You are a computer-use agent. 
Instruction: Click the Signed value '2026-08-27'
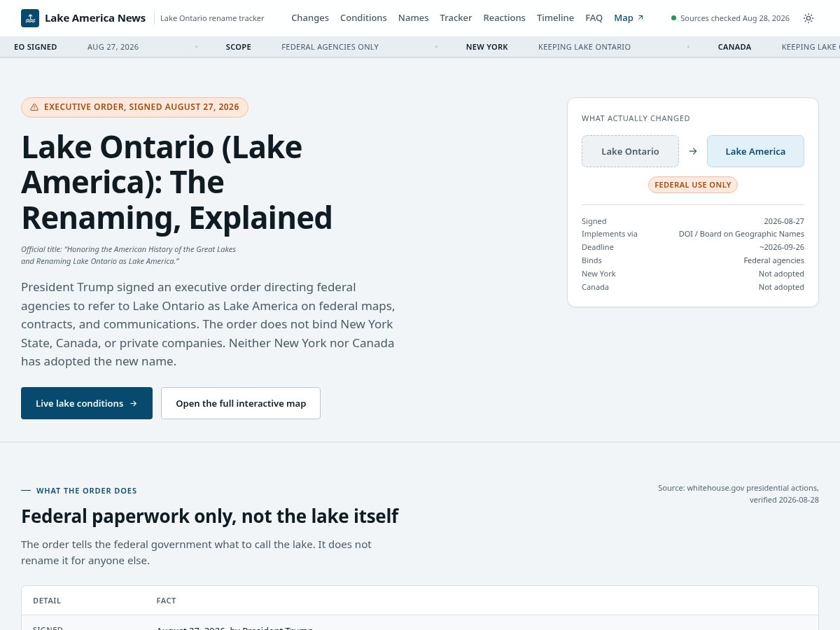click(784, 221)
